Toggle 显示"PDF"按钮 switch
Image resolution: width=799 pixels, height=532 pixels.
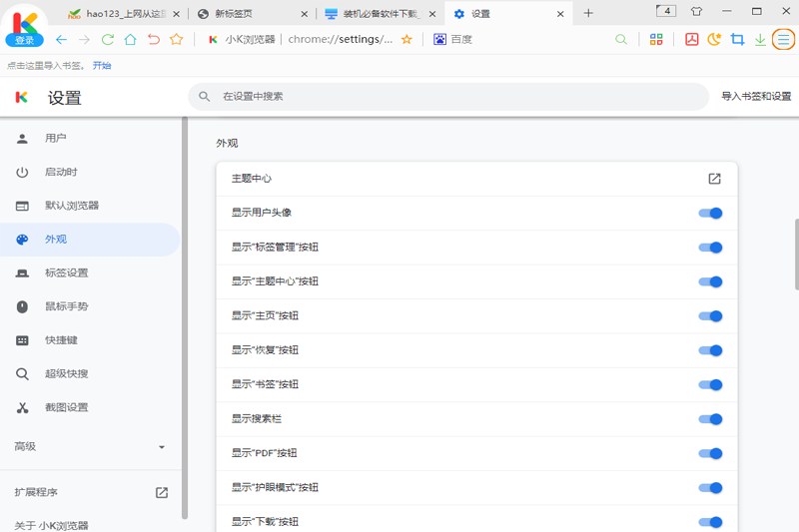click(710, 453)
